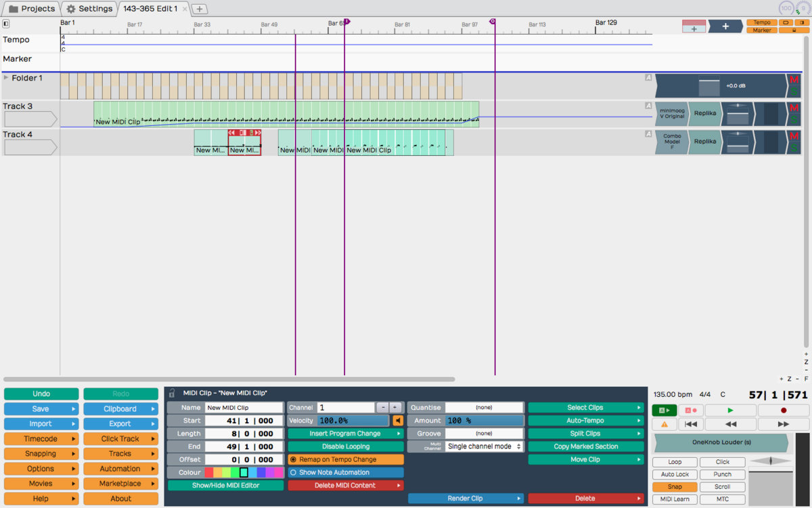The width and height of the screenshot is (812, 508).
Task: Hit the return-to-start transport icon
Action: 690,424
